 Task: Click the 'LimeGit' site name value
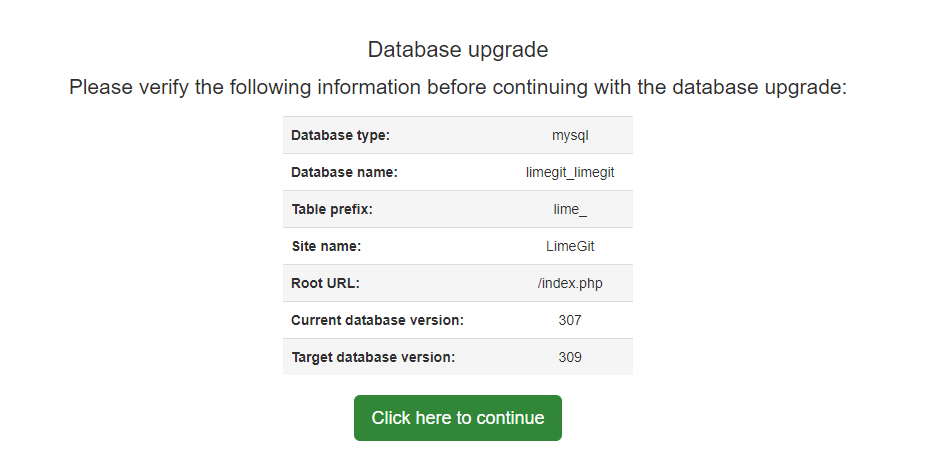pos(570,246)
